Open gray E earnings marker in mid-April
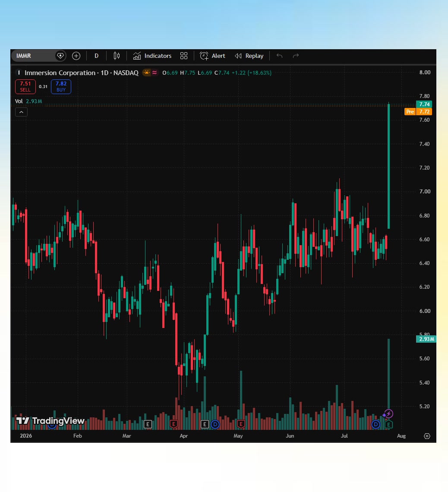 click(x=205, y=425)
